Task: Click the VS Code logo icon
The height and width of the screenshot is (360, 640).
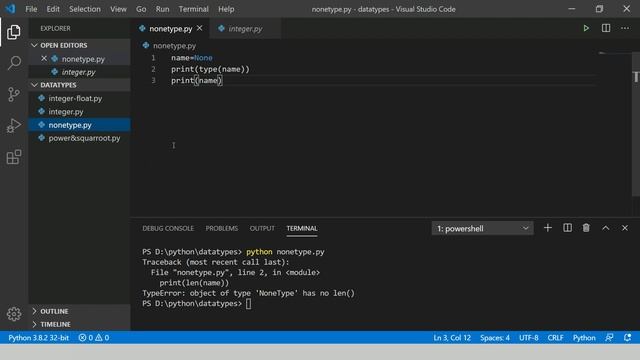Action: 10,9
